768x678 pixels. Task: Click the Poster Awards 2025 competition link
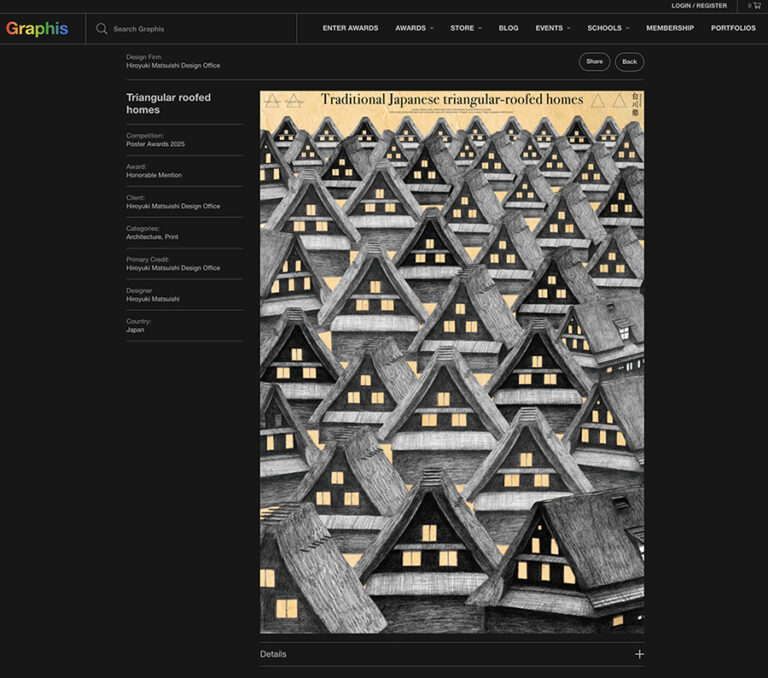pos(155,144)
